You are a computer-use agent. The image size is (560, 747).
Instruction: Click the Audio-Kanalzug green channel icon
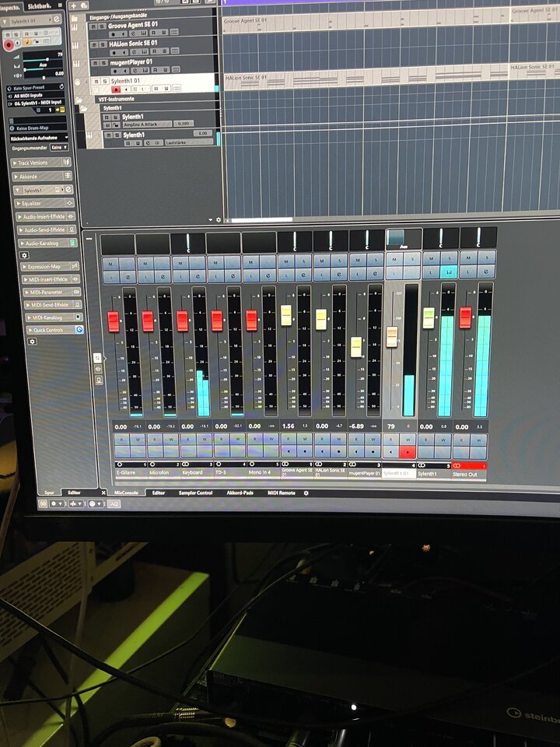(72, 243)
